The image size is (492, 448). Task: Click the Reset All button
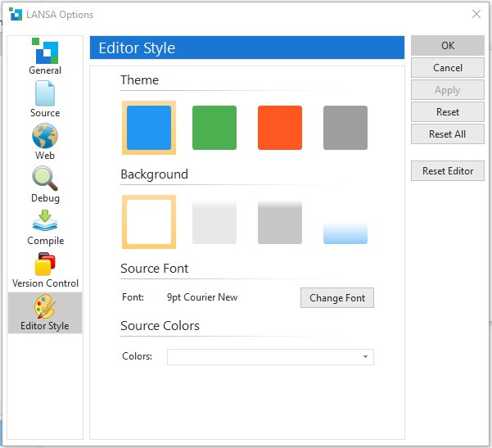[x=448, y=134]
